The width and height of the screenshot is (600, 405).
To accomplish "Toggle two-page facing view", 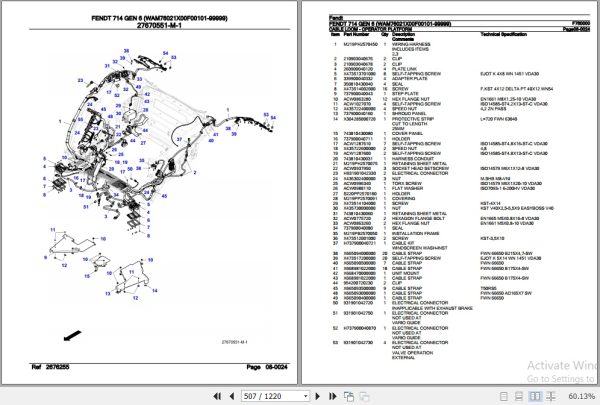I will 535,397.
